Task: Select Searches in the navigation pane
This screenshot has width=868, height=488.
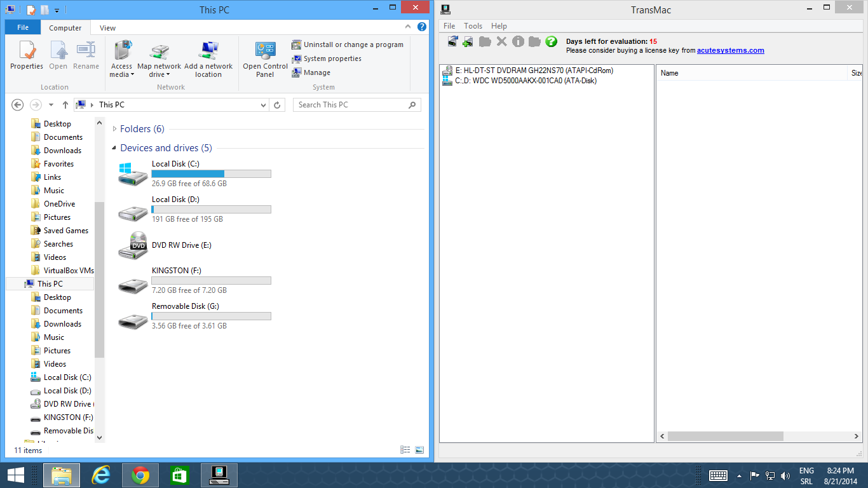Action: click(58, 244)
